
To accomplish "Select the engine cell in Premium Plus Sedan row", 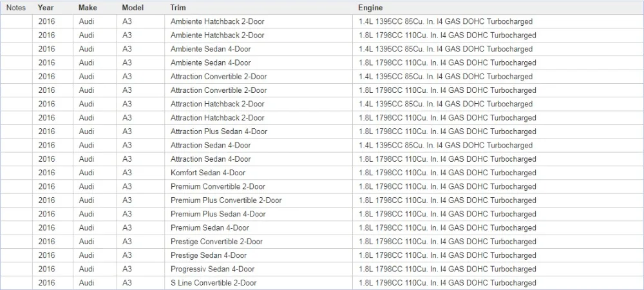I will 498,214.
